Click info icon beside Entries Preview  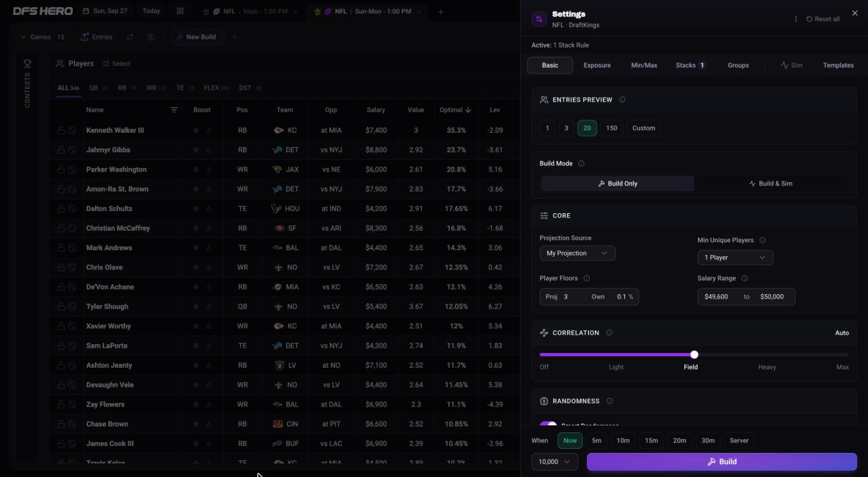pyautogui.click(x=622, y=100)
